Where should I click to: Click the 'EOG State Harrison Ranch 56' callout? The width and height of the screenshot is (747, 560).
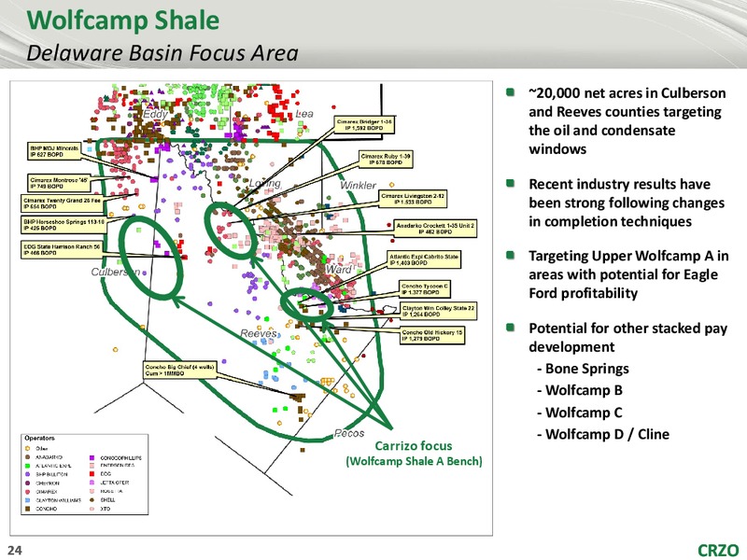tap(62, 249)
